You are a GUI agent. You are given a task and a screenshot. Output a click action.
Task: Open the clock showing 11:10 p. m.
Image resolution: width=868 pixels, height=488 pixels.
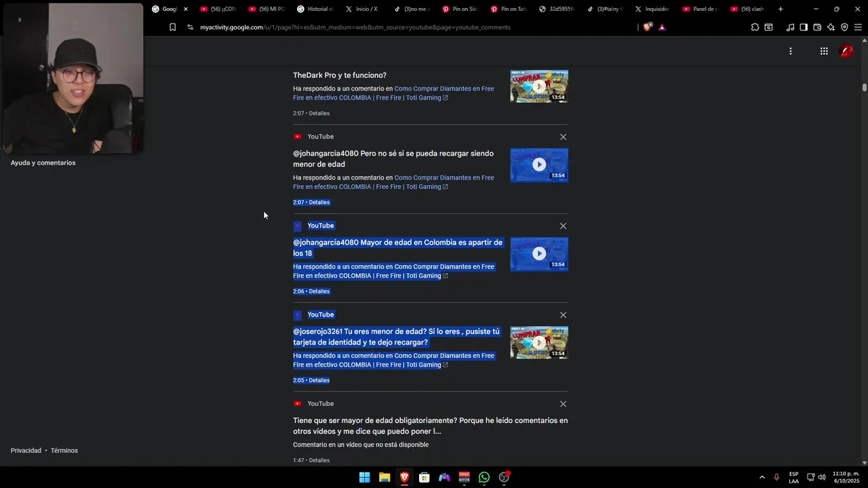tap(846, 477)
